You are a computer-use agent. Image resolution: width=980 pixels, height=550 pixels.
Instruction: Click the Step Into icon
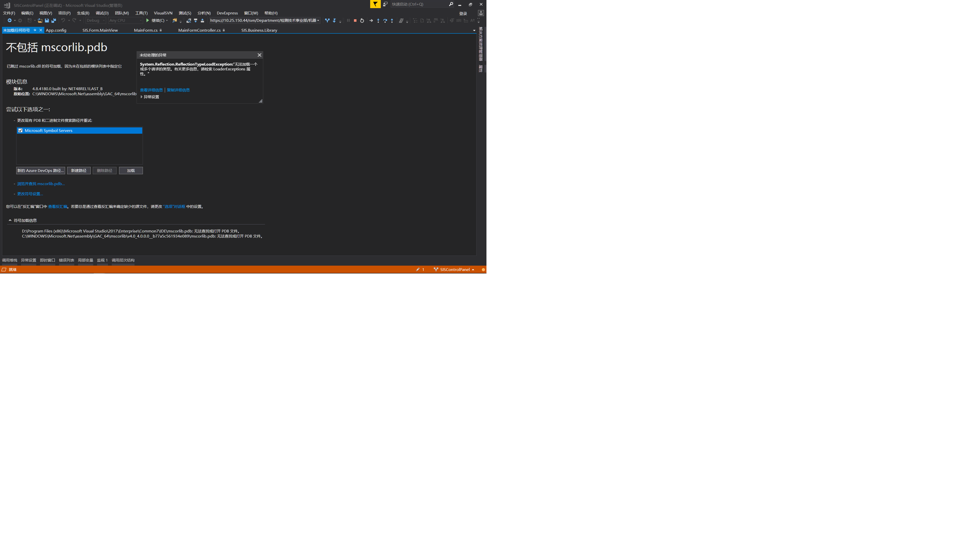point(378,21)
